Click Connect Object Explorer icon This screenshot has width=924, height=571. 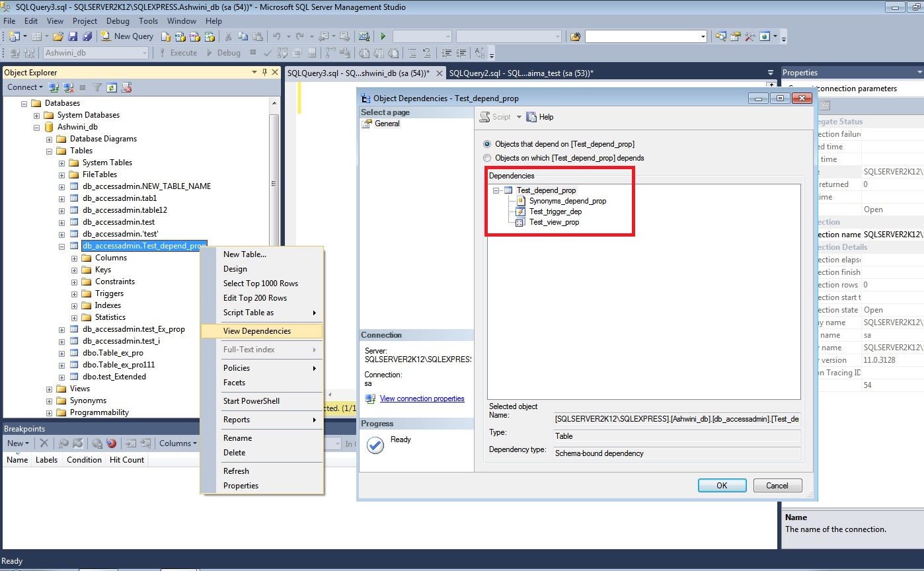[x=55, y=87]
